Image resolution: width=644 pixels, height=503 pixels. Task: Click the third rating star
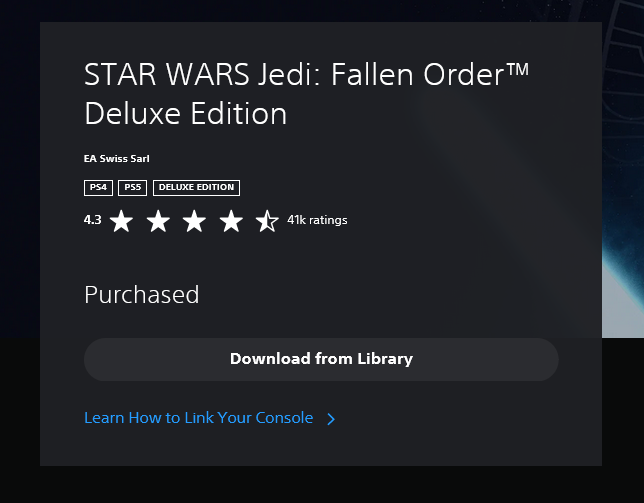pos(194,221)
